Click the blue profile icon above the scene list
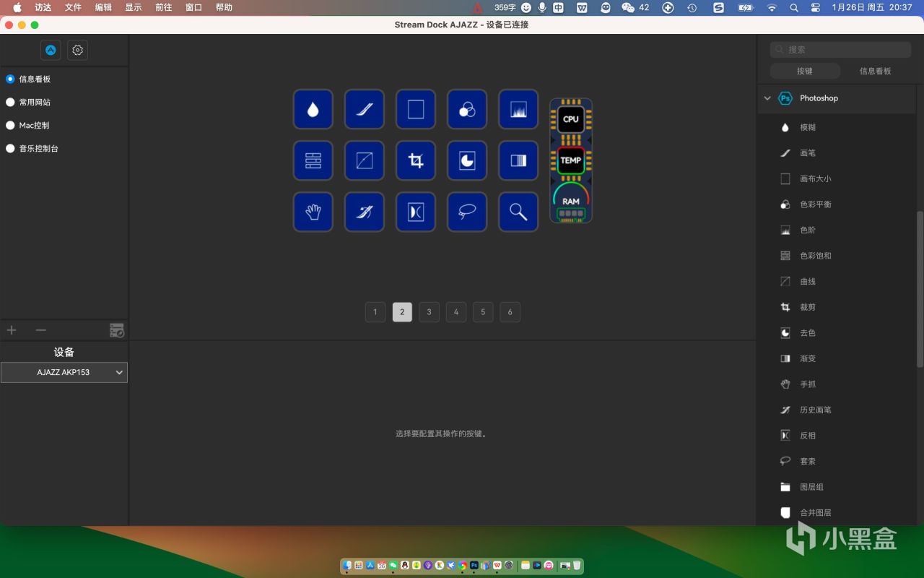Image resolution: width=924 pixels, height=578 pixels. click(x=51, y=50)
